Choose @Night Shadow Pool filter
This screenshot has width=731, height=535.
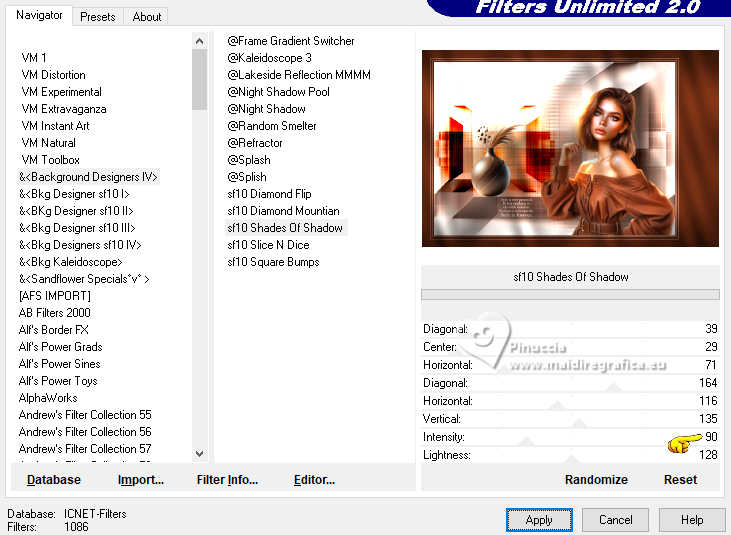point(278,92)
